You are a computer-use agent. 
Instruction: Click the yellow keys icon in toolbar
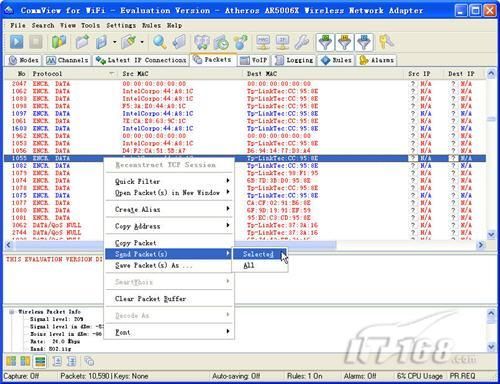pos(386,42)
